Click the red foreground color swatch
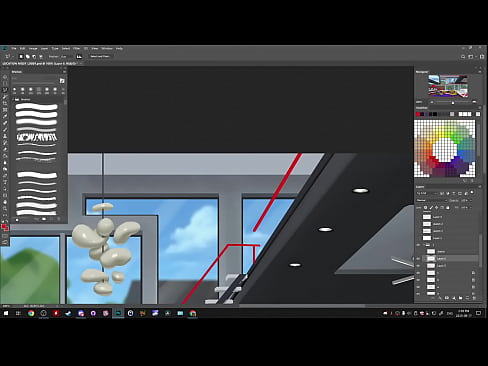488x366 pixels. pos(4,227)
